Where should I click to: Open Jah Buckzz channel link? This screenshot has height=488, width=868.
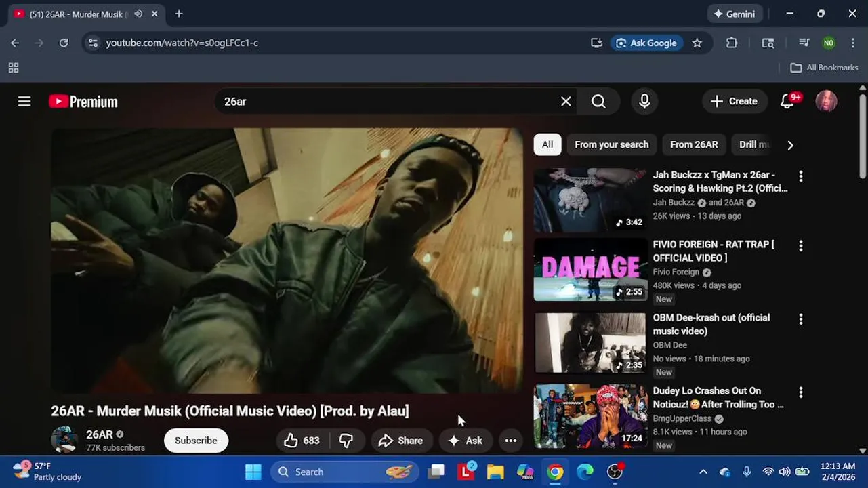click(674, 203)
